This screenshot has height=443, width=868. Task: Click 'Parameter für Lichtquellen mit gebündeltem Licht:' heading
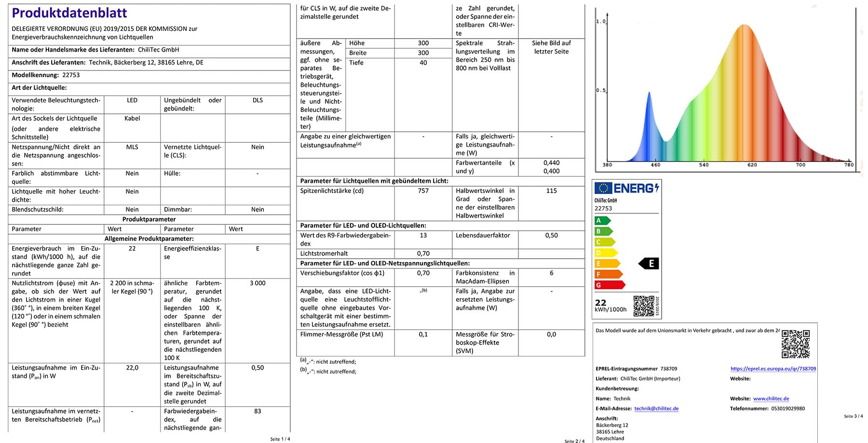(374, 181)
